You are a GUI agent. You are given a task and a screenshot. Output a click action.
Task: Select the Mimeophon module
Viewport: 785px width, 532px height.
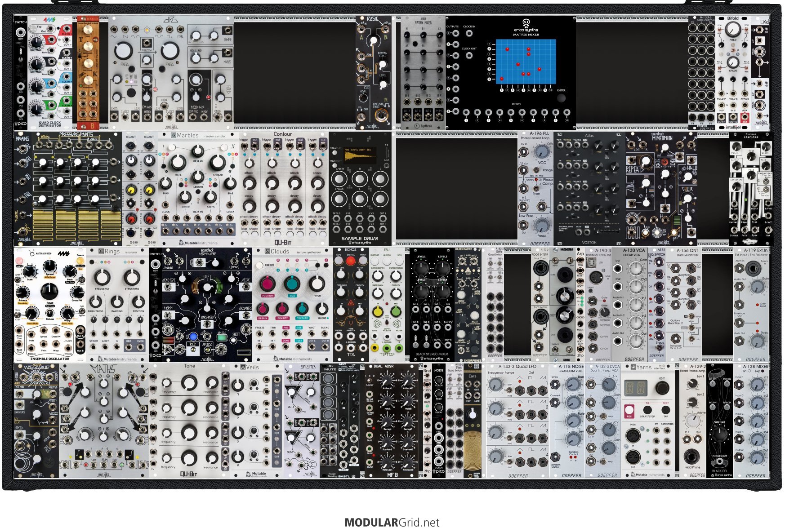tap(661, 189)
